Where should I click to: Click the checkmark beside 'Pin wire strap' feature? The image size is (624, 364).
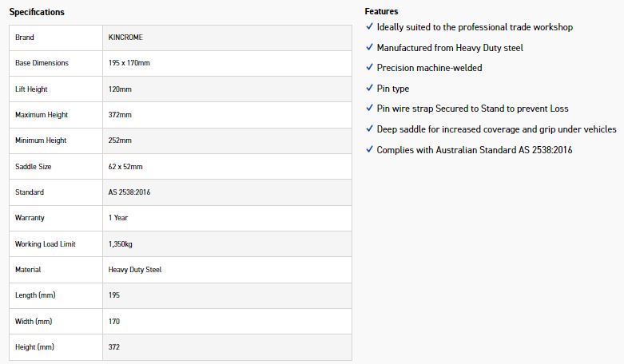(x=369, y=109)
